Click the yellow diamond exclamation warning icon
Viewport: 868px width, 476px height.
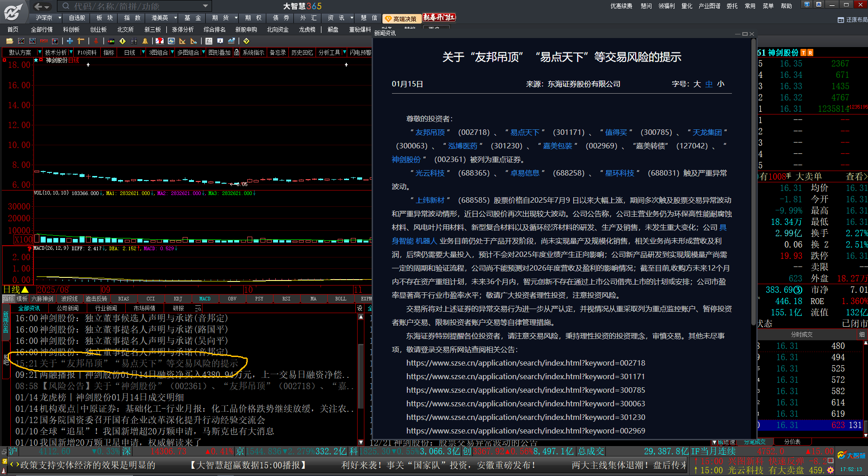123,41
